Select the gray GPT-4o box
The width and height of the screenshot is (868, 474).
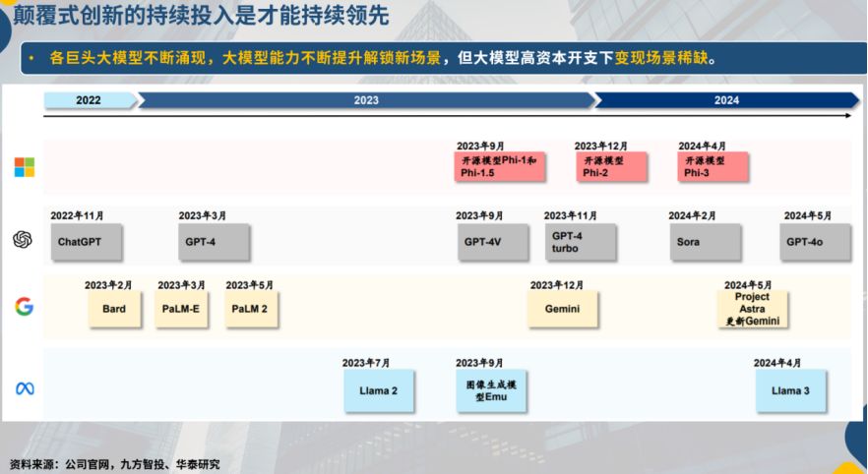click(x=815, y=242)
